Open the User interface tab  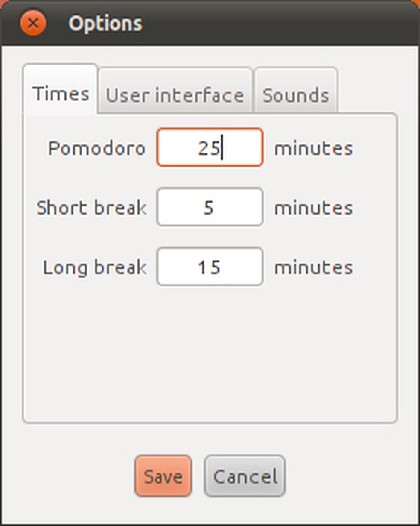(x=175, y=95)
